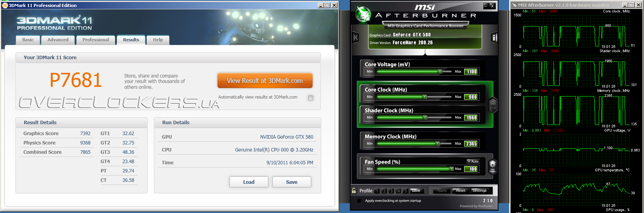Click the Memory Clock value field 2365

point(471,144)
